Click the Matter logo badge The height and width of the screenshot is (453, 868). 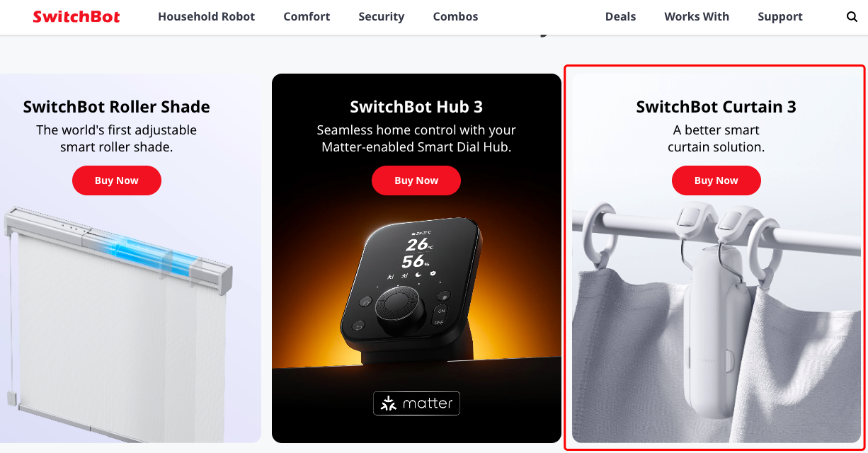417,403
